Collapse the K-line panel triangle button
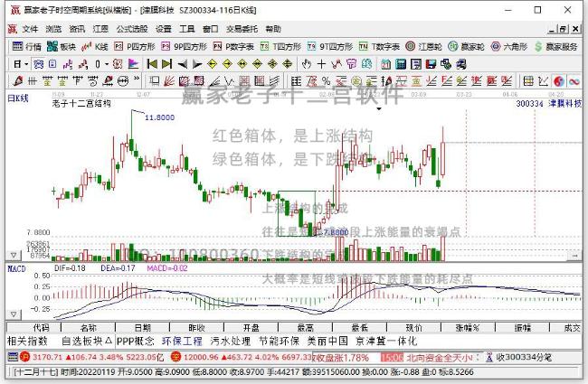The width and height of the screenshot is (588, 384). click(14, 255)
